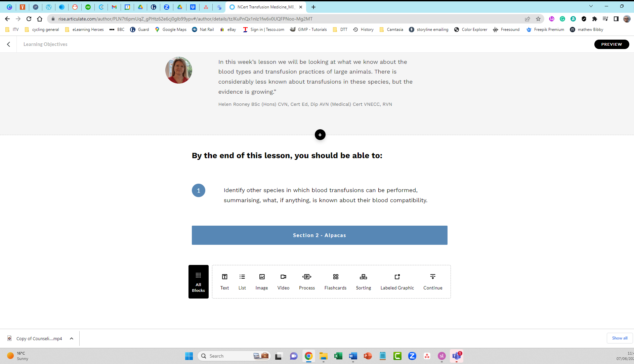Add a Text block
The image size is (634, 364).
pyautogui.click(x=224, y=282)
